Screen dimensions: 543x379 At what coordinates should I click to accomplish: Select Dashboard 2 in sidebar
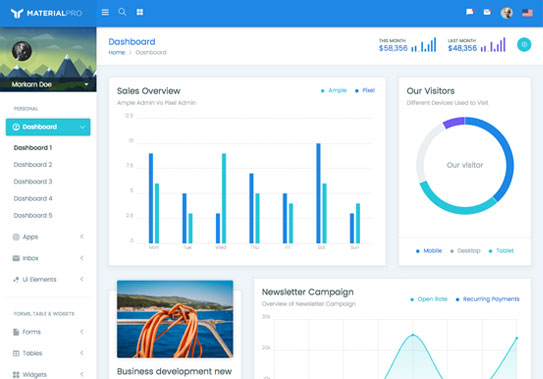(33, 165)
